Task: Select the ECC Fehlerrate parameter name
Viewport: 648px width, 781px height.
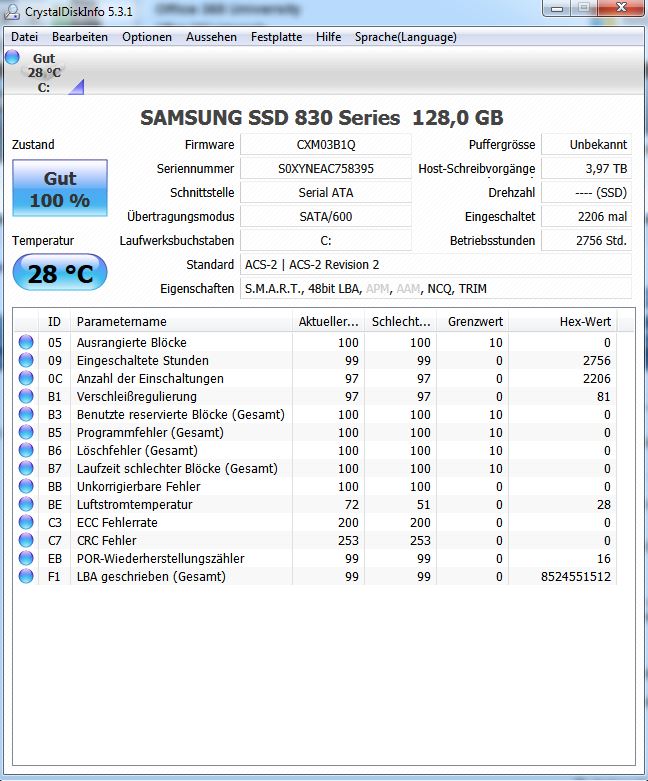Action: [x=117, y=522]
